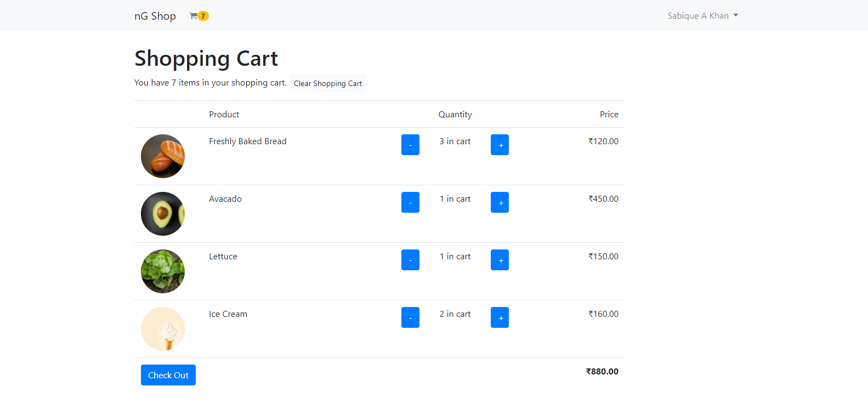
Task: Increase Ice Cream quantity
Action: pos(500,317)
